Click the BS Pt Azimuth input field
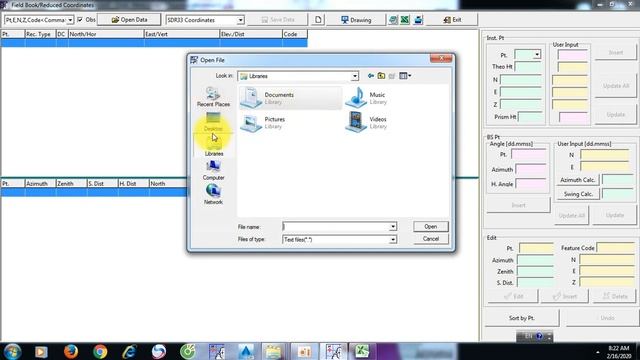 531,169
